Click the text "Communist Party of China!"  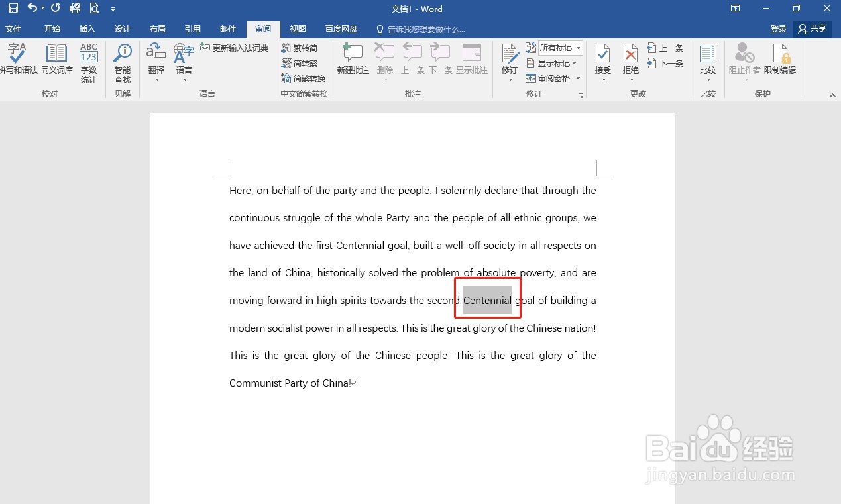coord(290,383)
